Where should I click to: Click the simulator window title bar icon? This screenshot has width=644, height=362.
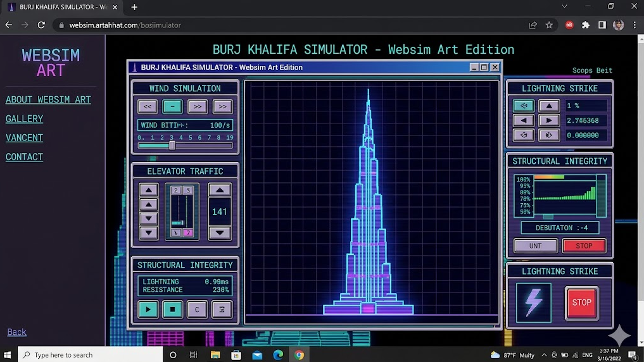tap(134, 67)
